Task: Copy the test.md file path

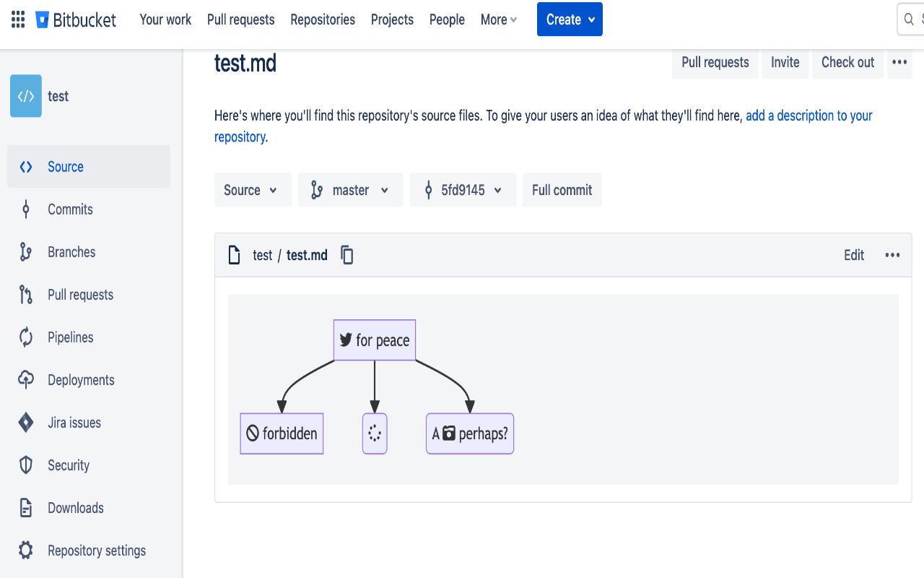Action: 347,255
